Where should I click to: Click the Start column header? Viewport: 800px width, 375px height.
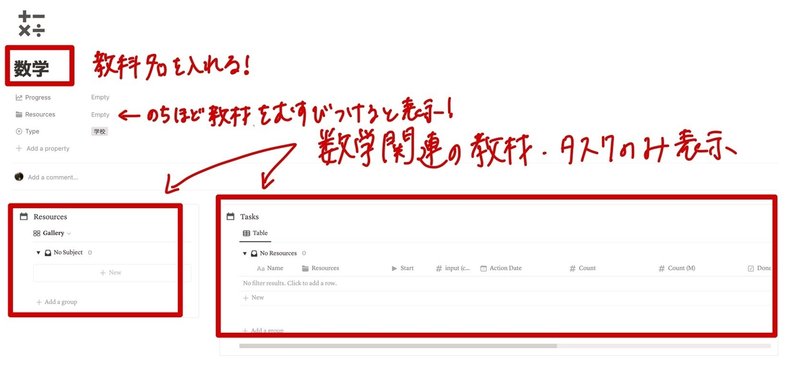point(403,268)
